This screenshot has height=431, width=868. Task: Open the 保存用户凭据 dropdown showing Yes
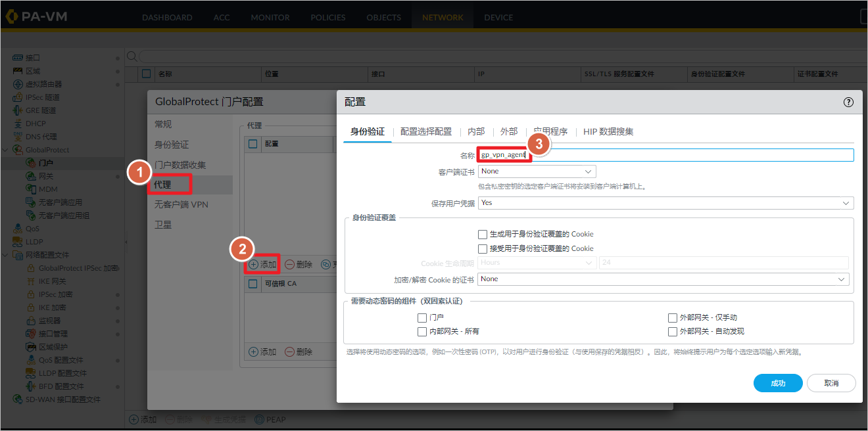click(x=665, y=203)
